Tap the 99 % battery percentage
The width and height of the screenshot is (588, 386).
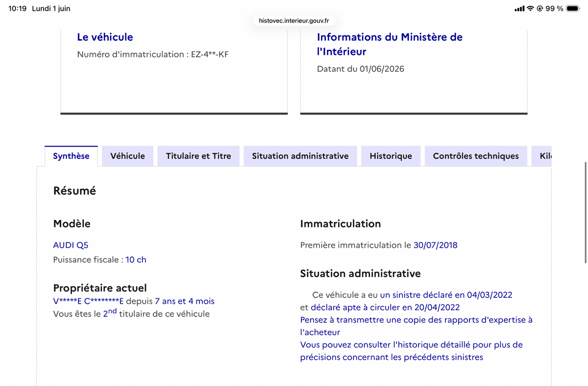(x=554, y=8)
